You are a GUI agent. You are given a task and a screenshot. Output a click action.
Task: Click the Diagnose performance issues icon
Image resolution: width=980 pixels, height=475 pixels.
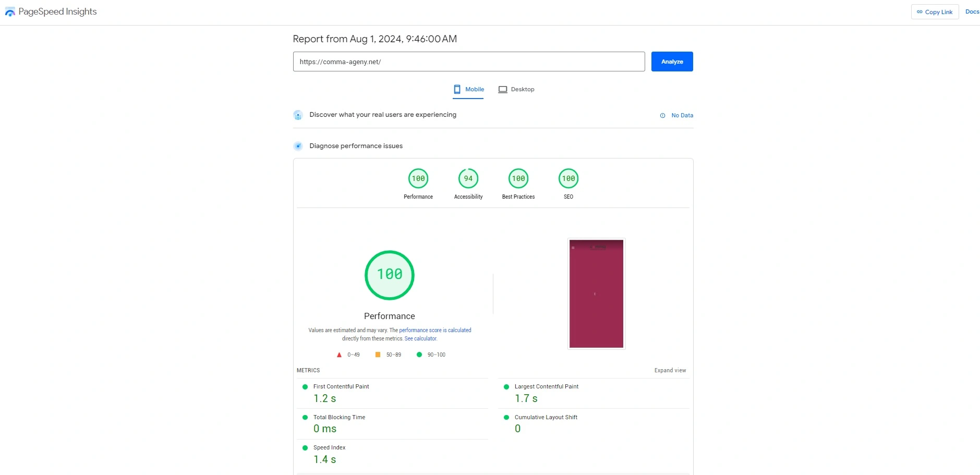point(298,146)
